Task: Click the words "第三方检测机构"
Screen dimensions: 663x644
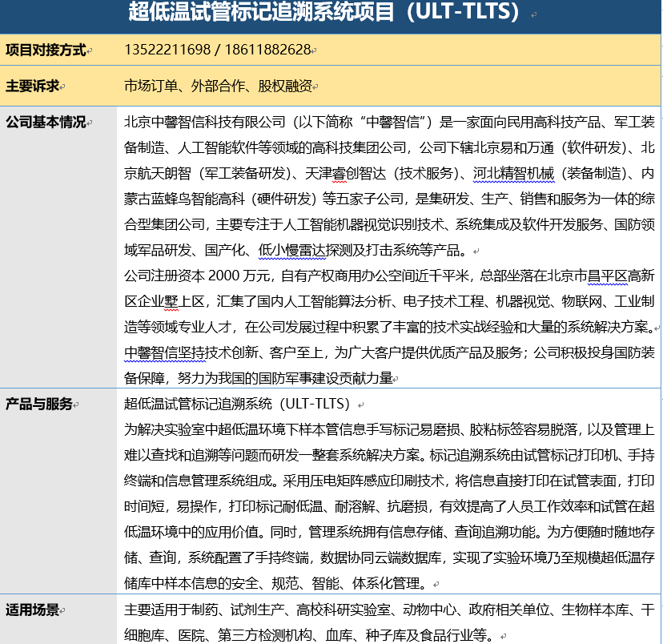Action: coord(265,635)
